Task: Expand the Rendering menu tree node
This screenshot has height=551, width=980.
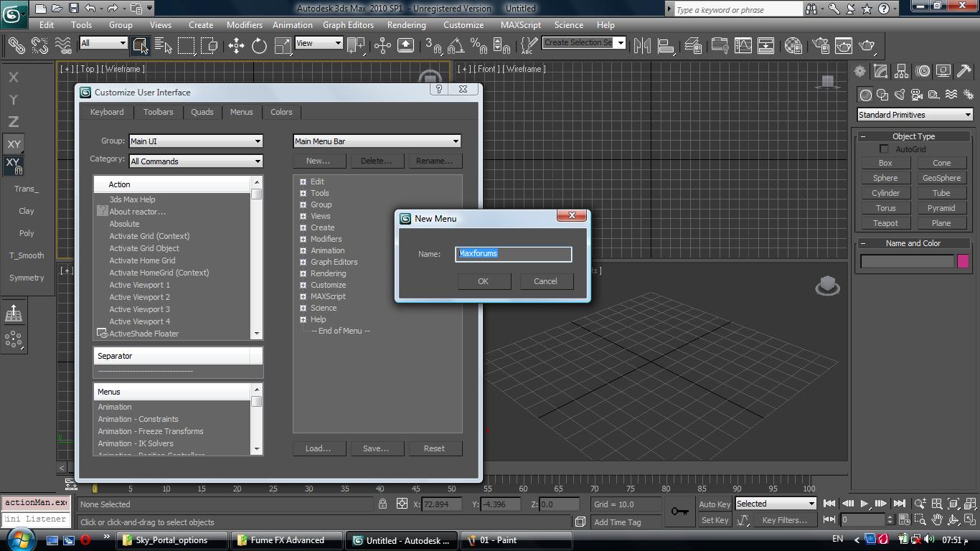Action: [303, 273]
